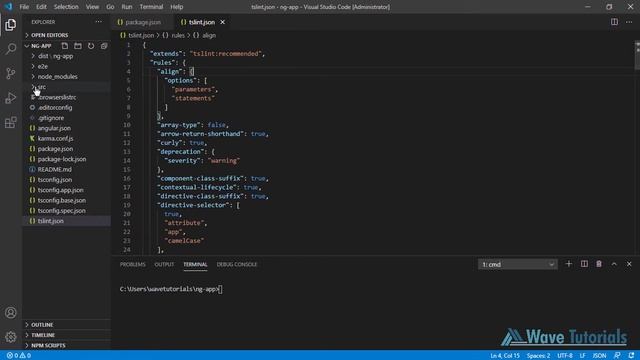Open the terminal selector dropdown '1: cmd'
The image size is (640, 360).
518,264
